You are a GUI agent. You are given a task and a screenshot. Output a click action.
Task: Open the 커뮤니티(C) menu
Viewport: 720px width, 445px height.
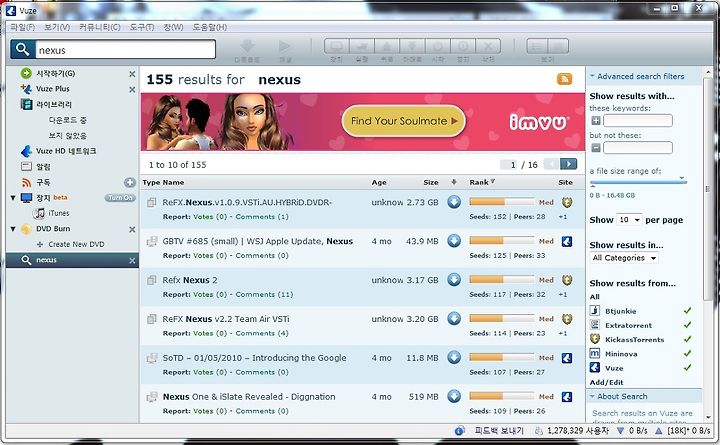[x=99, y=27]
